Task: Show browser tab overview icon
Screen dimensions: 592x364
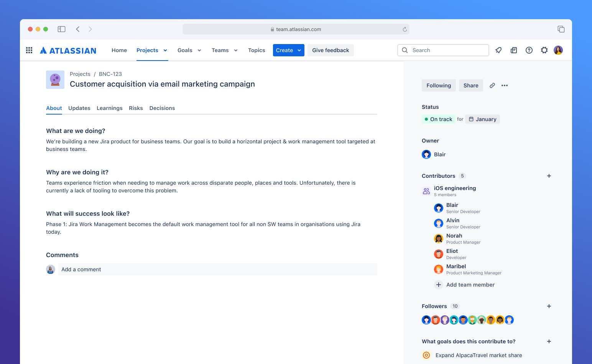Action: click(561, 29)
